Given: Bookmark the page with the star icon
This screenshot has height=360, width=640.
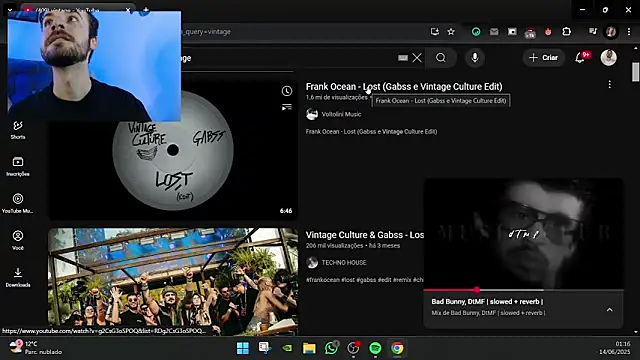Looking at the screenshot, I should (451, 32).
